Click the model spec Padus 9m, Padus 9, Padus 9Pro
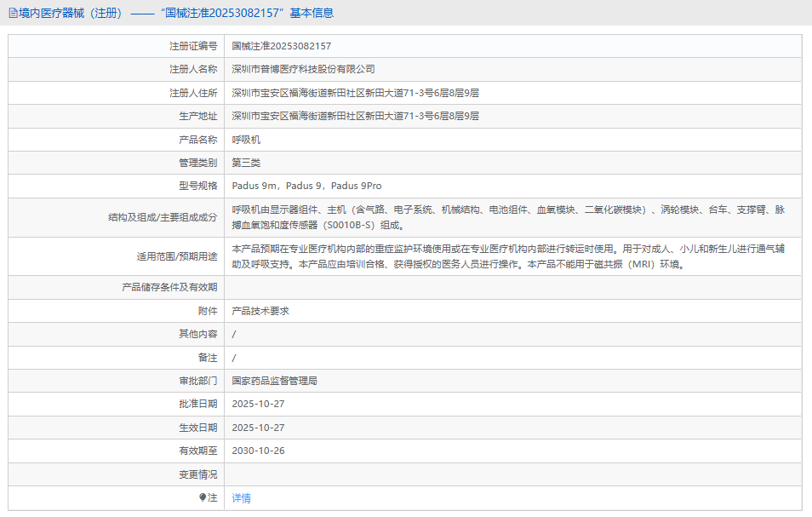 click(x=306, y=186)
